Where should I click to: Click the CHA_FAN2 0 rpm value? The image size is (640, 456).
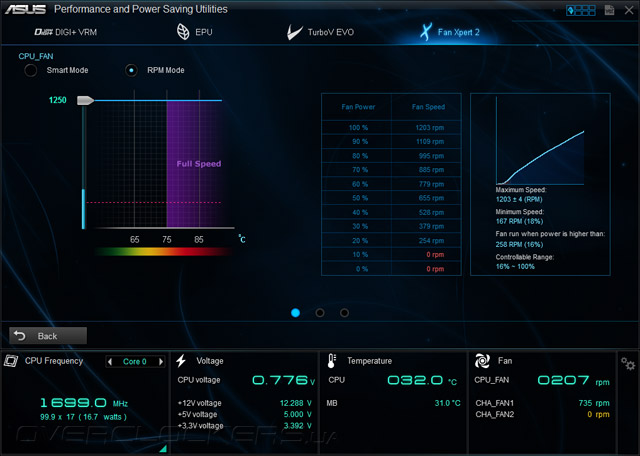[x=598, y=414]
